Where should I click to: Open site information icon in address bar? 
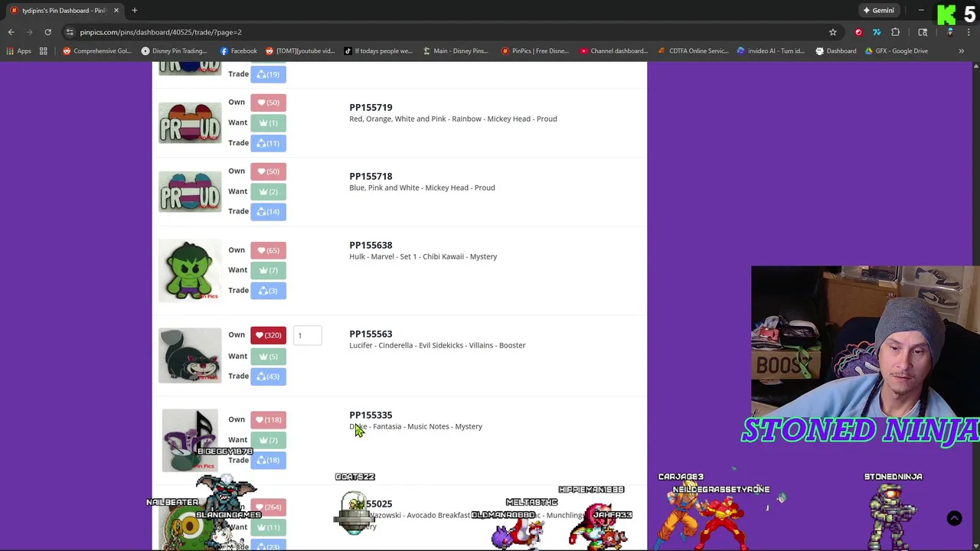(x=70, y=32)
